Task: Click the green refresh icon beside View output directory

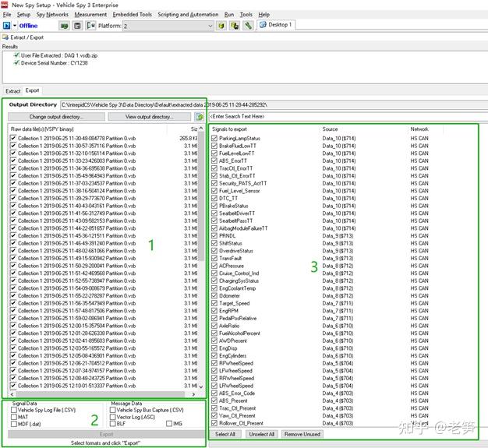Action: [200, 117]
